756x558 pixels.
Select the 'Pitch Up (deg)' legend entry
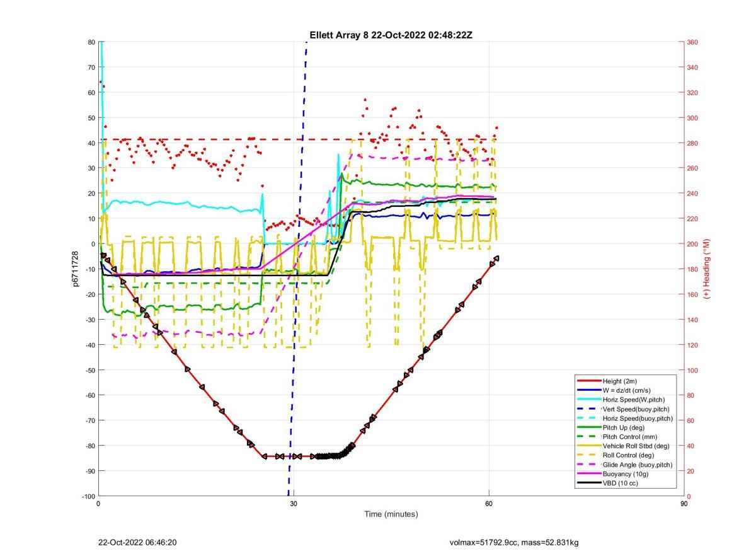click(x=624, y=427)
